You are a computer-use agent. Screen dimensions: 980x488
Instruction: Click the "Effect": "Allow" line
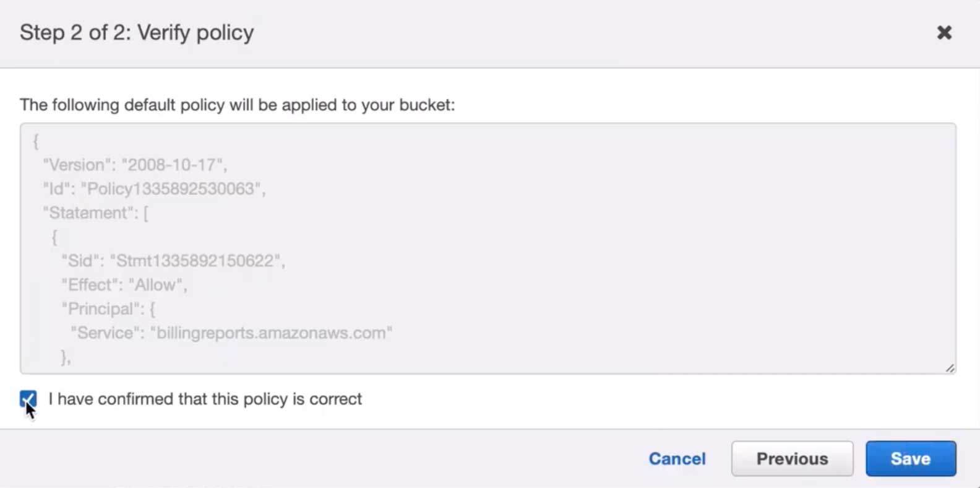124,285
